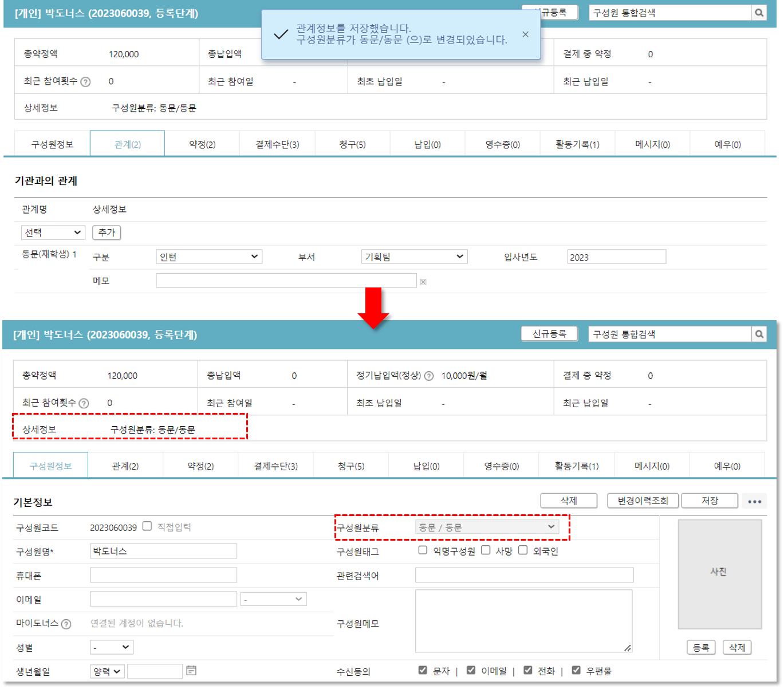Click the search magnifier in the lower 구성원 통합검색 box
784x689 pixels.
click(759, 334)
